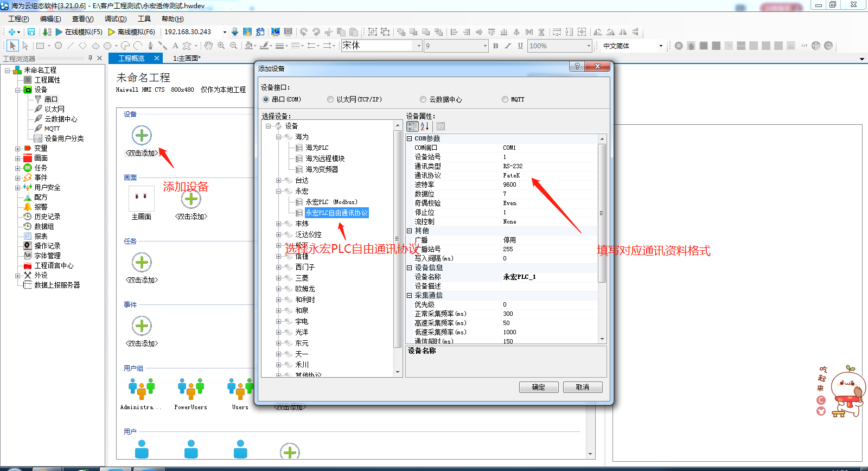868x471 pixels.
Task: Select the 以太网 (TCP/IP) radio button
Action: (330, 99)
